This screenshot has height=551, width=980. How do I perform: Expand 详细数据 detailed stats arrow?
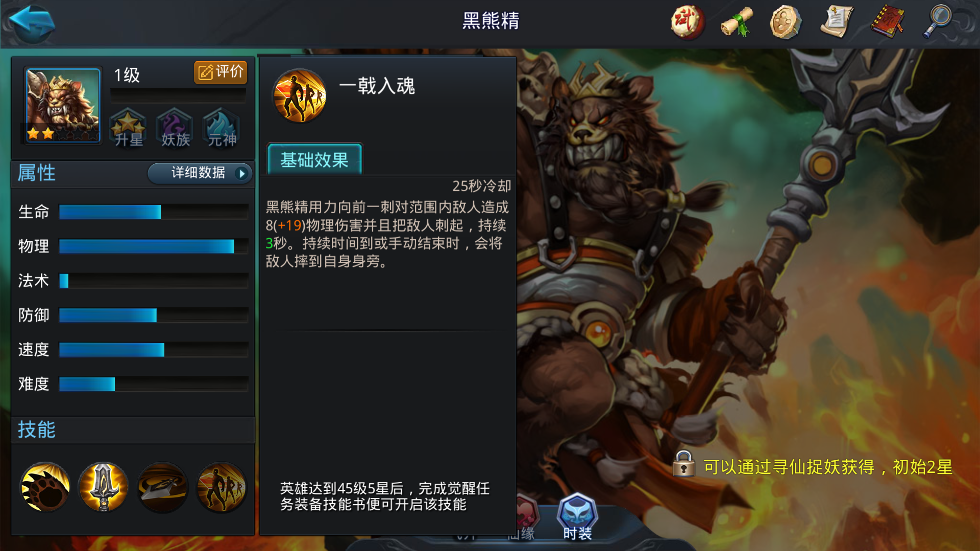tap(200, 173)
